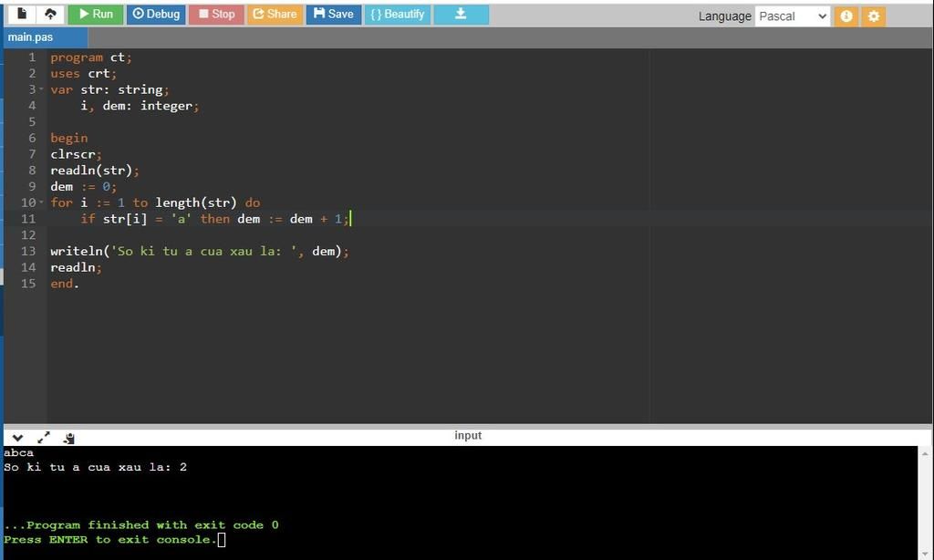This screenshot has width=934, height=560.
Task: Click the 'input' console label
Action: point(468,435)
